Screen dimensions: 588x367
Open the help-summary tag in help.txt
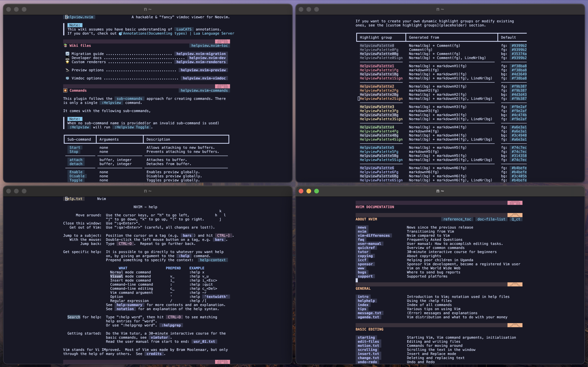(x=129, y=305)
